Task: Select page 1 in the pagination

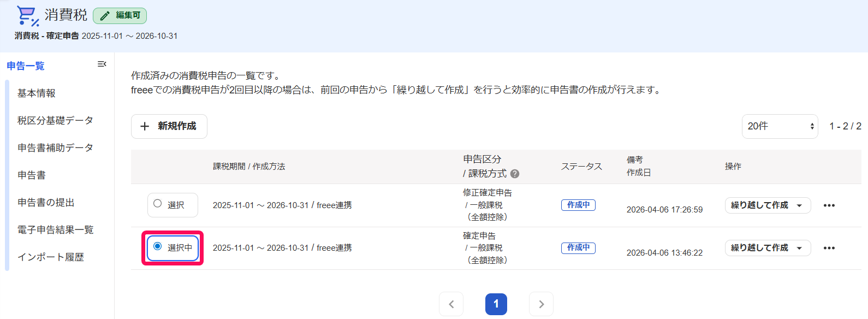Action: tap(496, 304)
